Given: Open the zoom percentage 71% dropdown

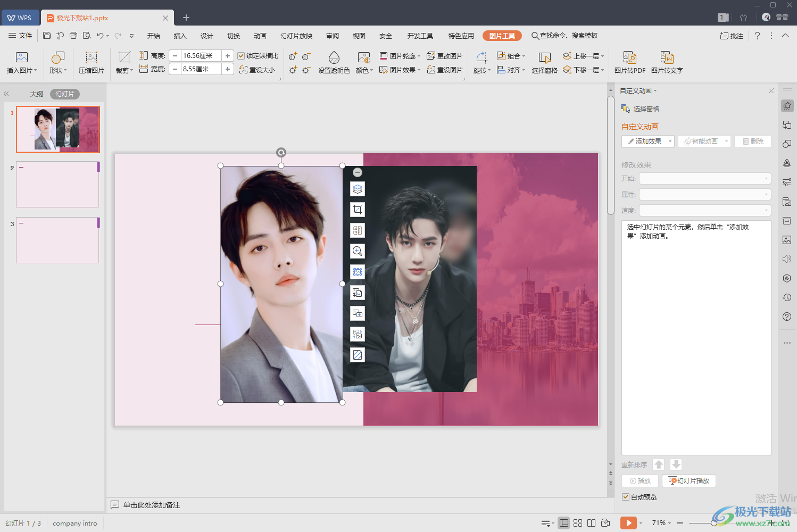Looking at the screenshot, I should coord(661,523).
